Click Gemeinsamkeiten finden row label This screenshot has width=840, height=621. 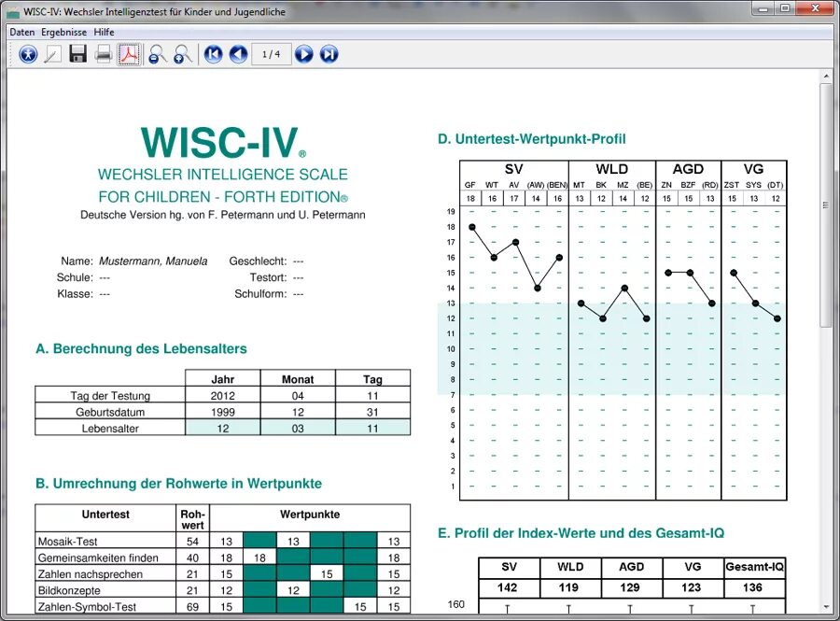[98, 557]
